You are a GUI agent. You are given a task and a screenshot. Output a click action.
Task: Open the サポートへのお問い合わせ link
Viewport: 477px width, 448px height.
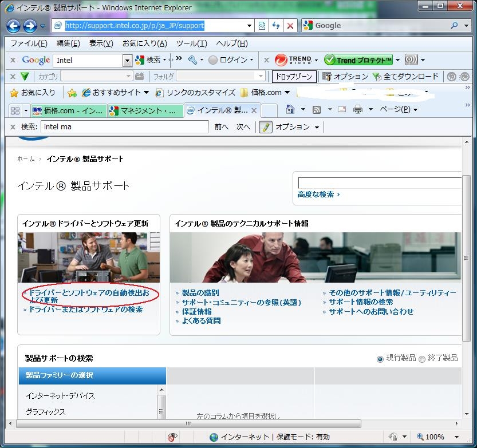371,311
